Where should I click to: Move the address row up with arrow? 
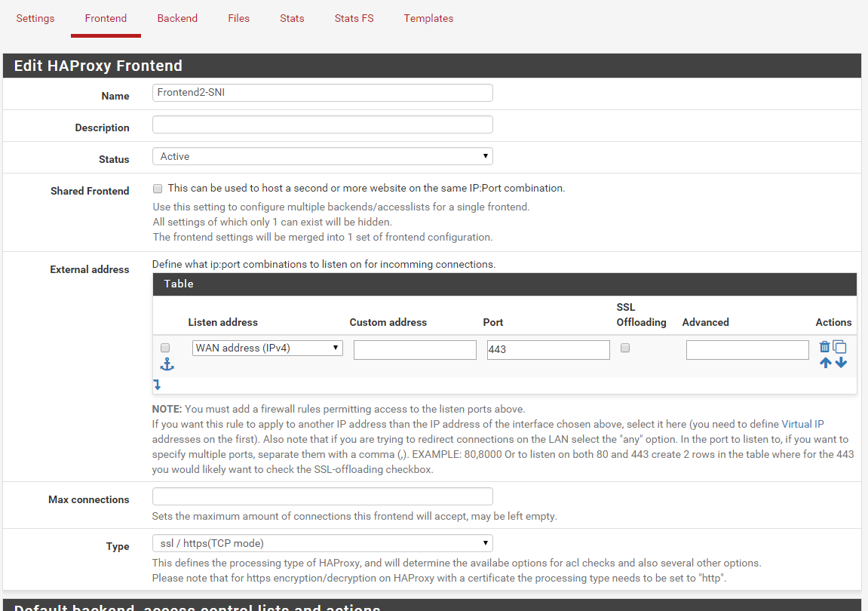(x=825, y=363)
